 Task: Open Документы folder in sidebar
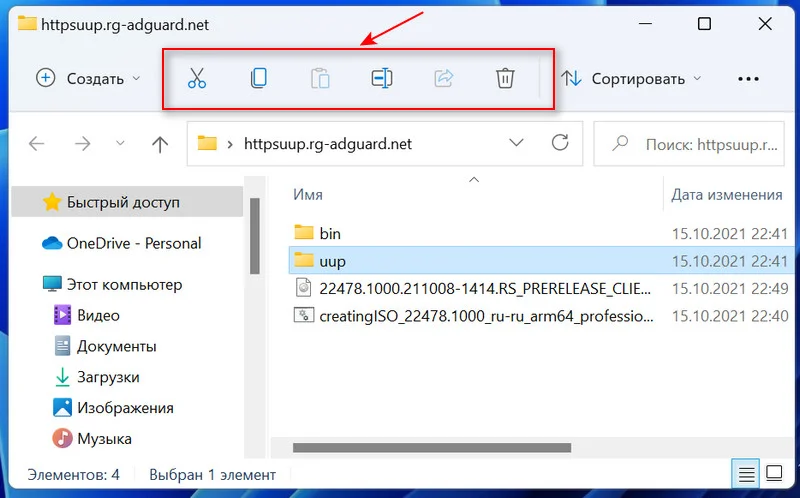click(105, 346)
